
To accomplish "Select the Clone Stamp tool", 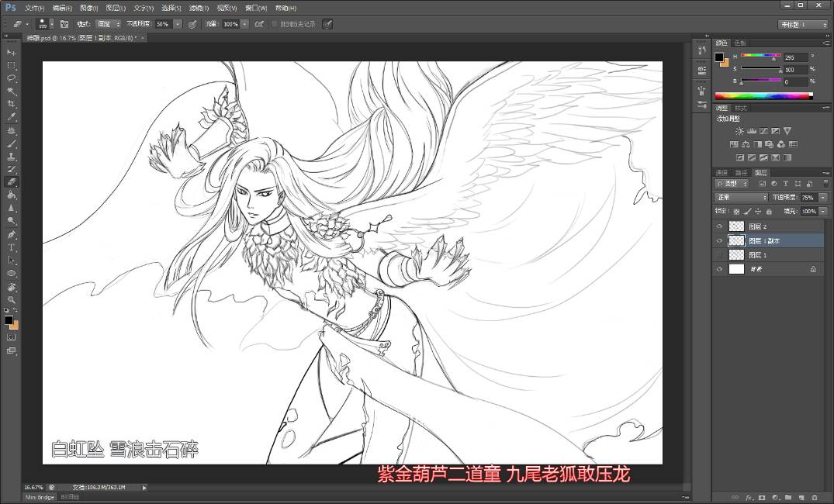I will (11, 157).
